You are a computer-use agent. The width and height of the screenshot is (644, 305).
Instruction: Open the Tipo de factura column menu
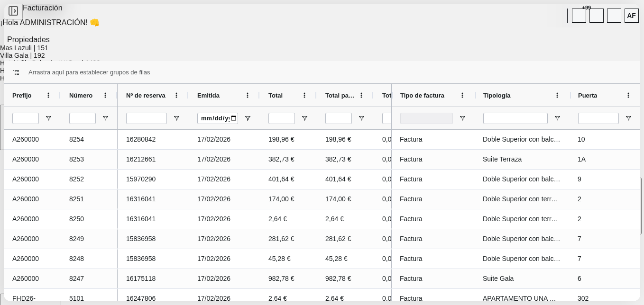click(462, 95)
